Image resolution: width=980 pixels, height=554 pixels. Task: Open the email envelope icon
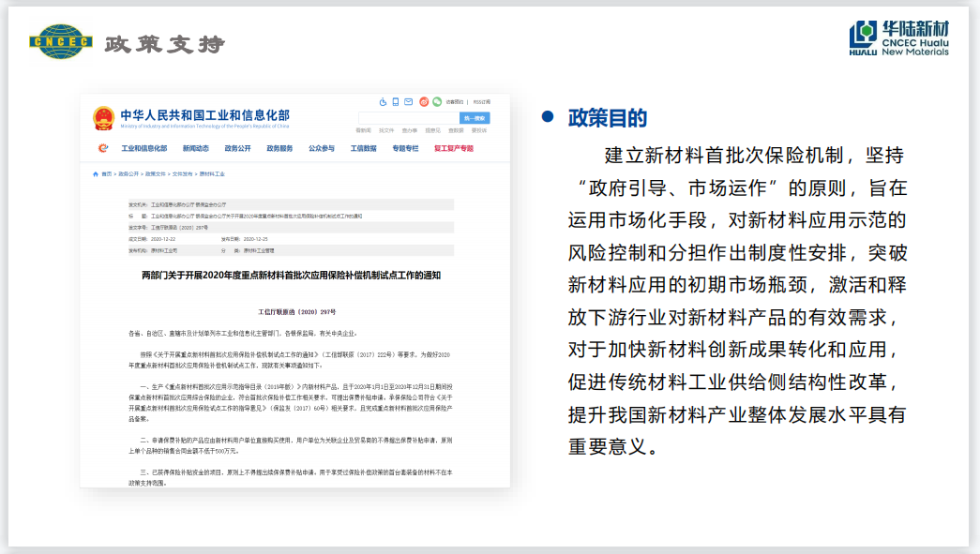tap(409, 101)
